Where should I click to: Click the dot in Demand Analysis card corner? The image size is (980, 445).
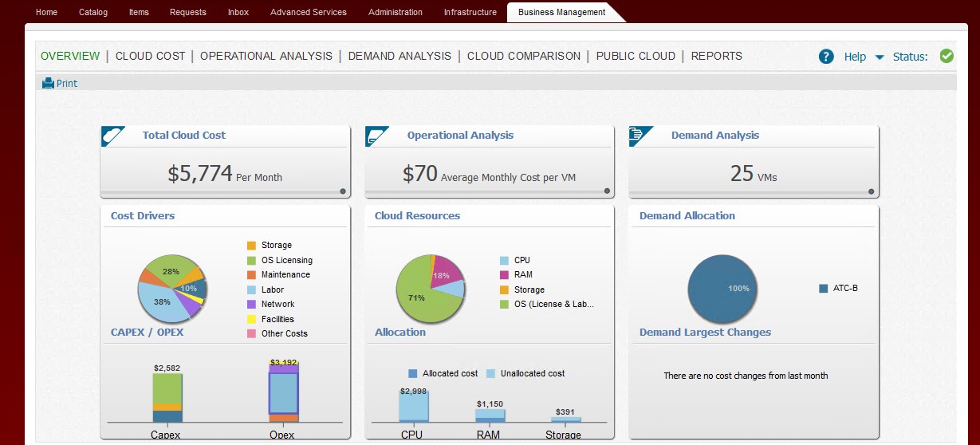pos(871,191)
